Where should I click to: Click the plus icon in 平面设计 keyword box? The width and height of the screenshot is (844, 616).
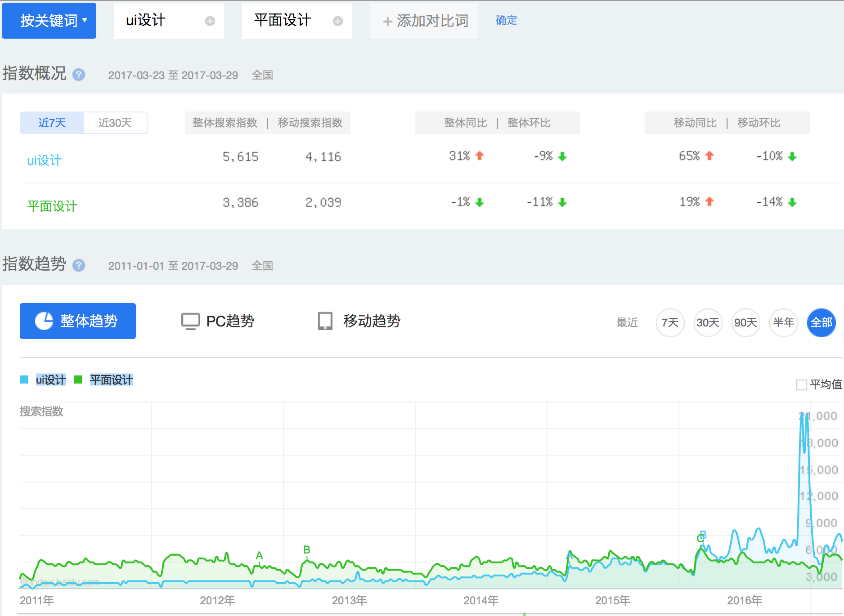337,21
